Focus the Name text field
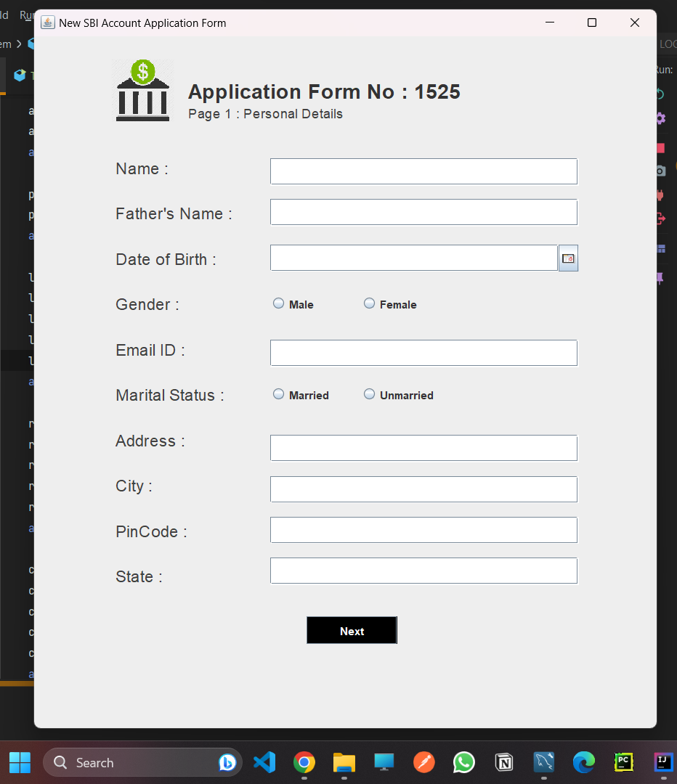The width and height of the screenshot is (677, 784). click(423, 171)
